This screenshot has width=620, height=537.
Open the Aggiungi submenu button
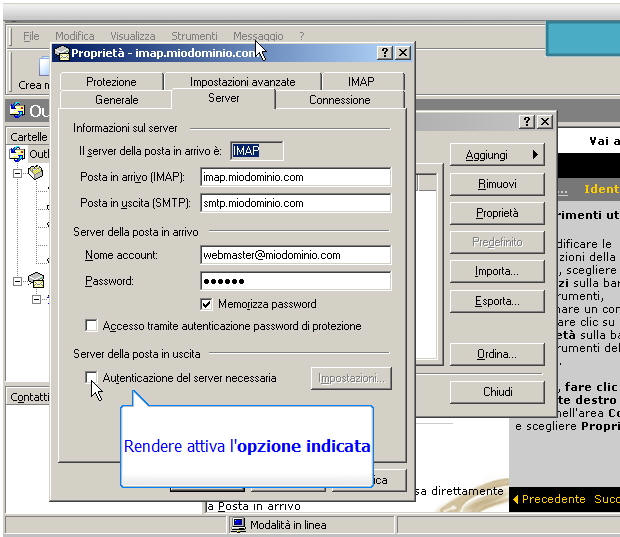click(x=496, y=155)
